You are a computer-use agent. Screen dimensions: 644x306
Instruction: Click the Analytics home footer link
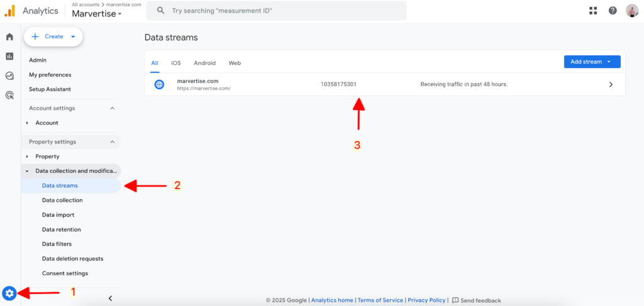[x=332, y=300]
